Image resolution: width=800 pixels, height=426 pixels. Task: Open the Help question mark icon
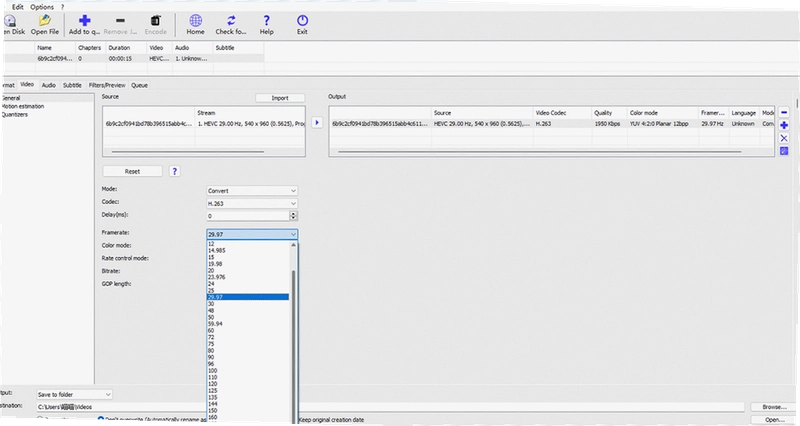(266, 24)
